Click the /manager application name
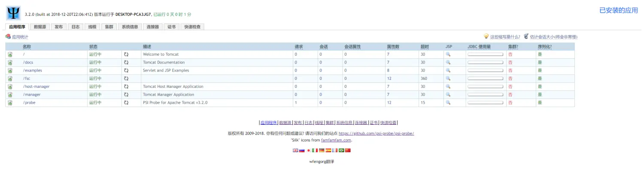 point(32,95)
